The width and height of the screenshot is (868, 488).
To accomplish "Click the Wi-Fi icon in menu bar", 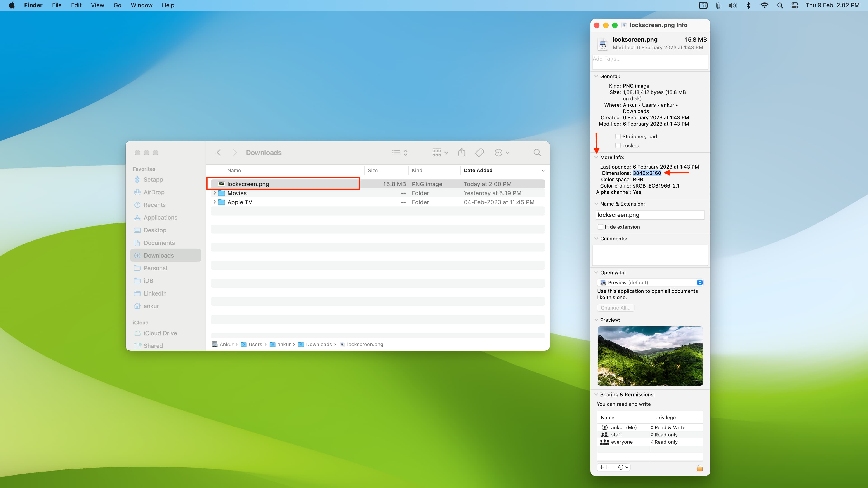I will tap(764, 5).
